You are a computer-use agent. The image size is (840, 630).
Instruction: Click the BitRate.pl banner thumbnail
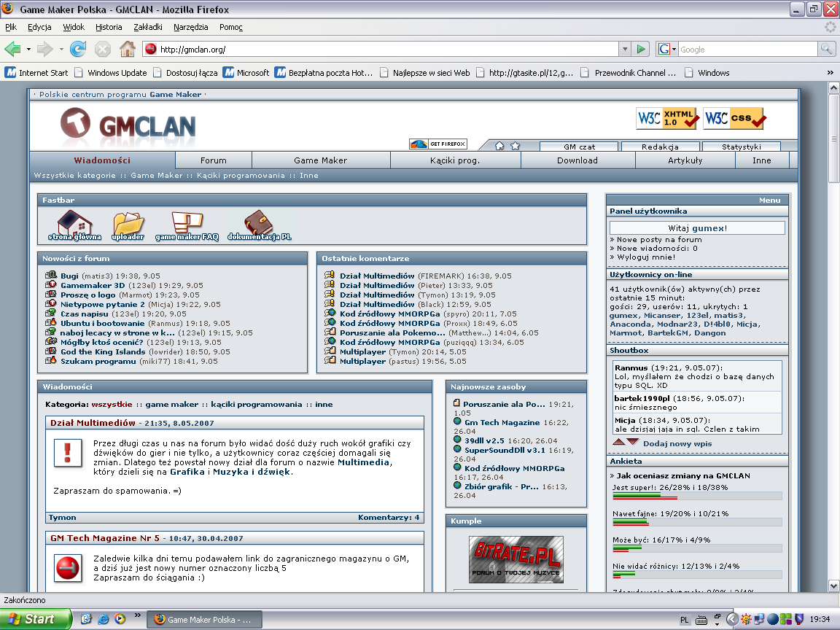[x=516, y=559]
